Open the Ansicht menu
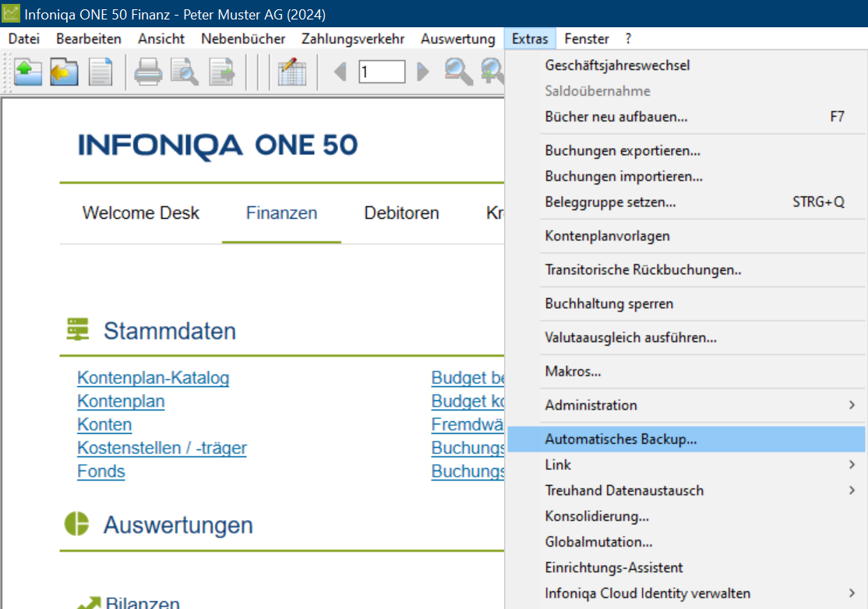Viewport: 868px width, 609px height. click(x=161, y=39)
